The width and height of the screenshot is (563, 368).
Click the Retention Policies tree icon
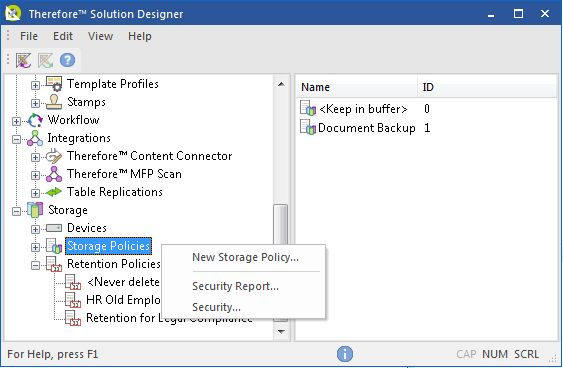coord(54,264)
